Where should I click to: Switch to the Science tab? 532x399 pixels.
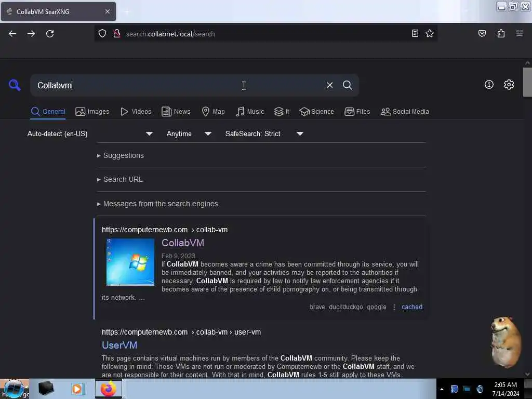pos(316,112)
